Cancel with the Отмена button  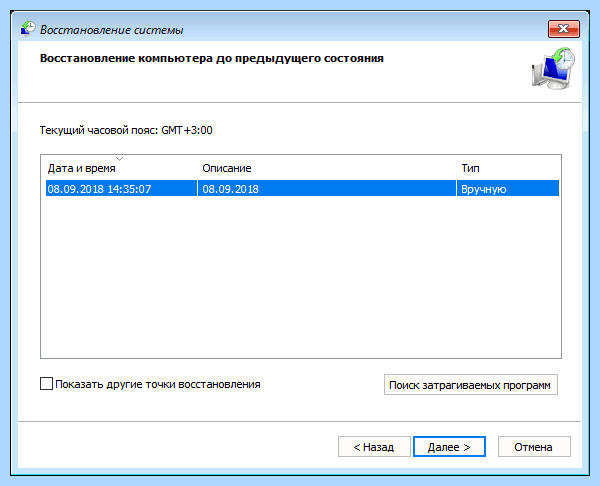(x=534, y=447)
